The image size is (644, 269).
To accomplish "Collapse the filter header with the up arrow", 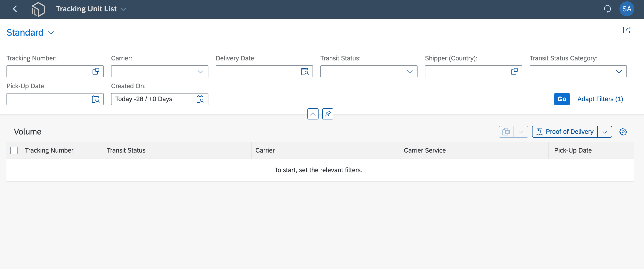I will point(313,114).
